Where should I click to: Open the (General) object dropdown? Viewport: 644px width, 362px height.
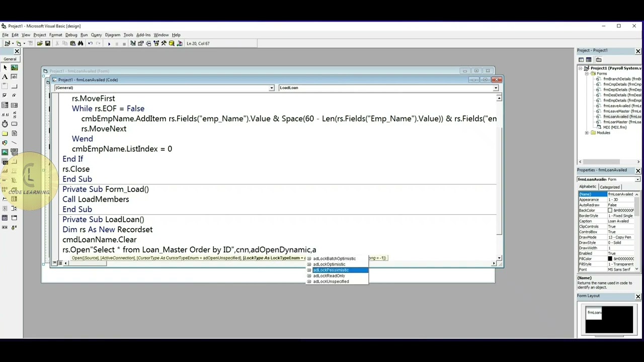tap(272, 88)
